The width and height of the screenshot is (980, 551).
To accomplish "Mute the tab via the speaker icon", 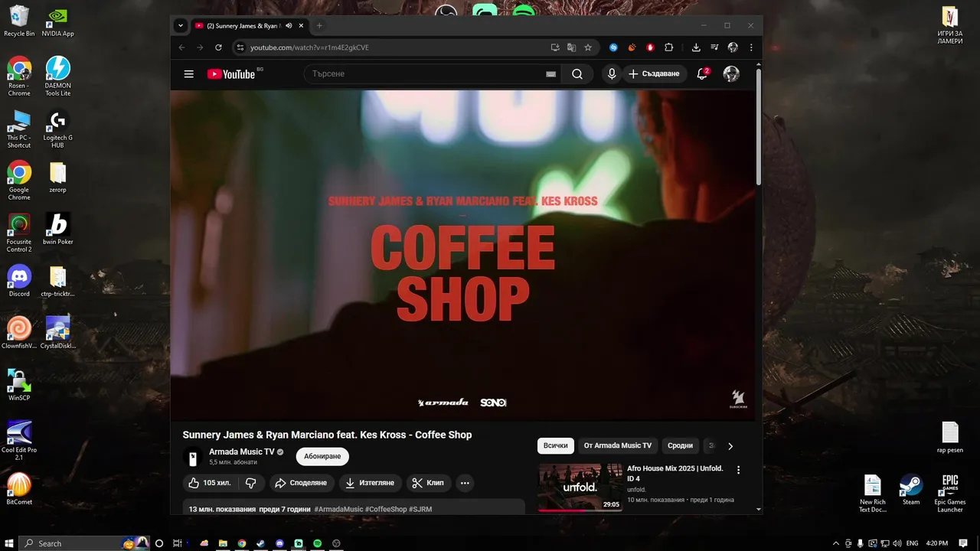I will pyautogui.click(x=289, y=25).
